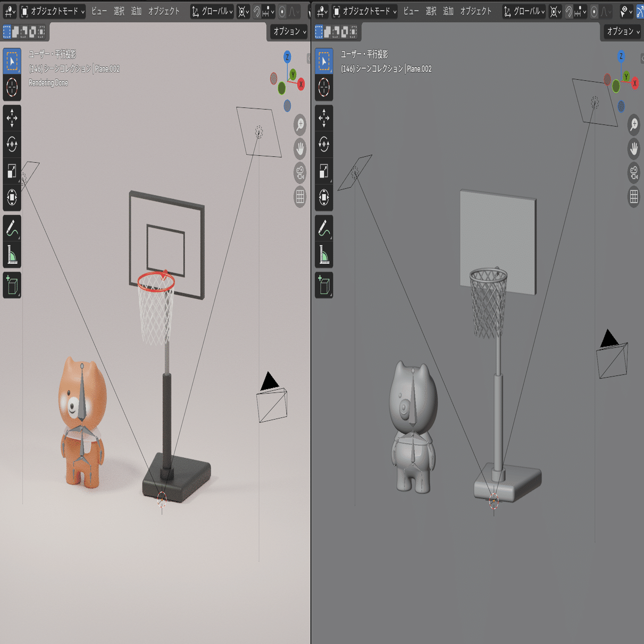Viewport: 644px width, 644px height.
Task: Select the Scale tool in left viewport
Action: coord(12,171)
